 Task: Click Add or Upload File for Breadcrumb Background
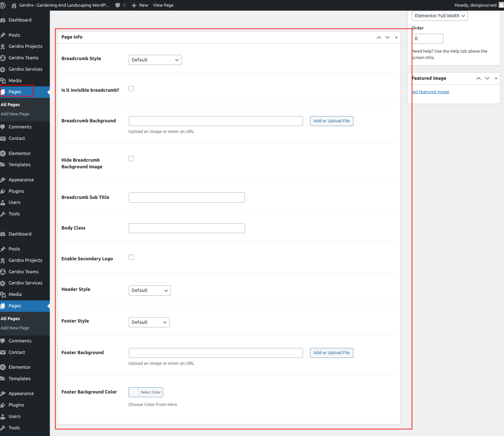coord(331,121)
